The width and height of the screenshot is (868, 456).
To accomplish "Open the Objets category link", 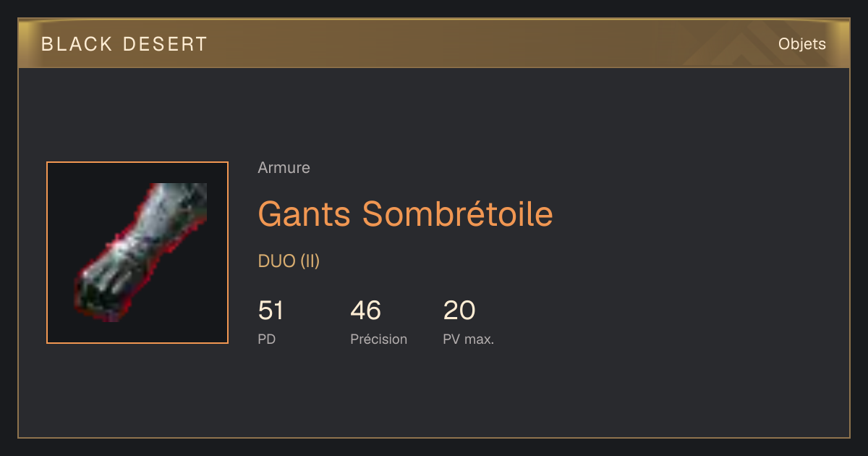I will (x=801, y=44).
